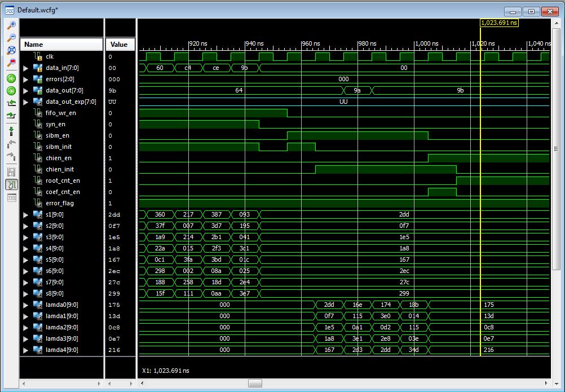Select the s3[9:0] signal name
This screenshot has height=392, width=565.
click(54, 237)
